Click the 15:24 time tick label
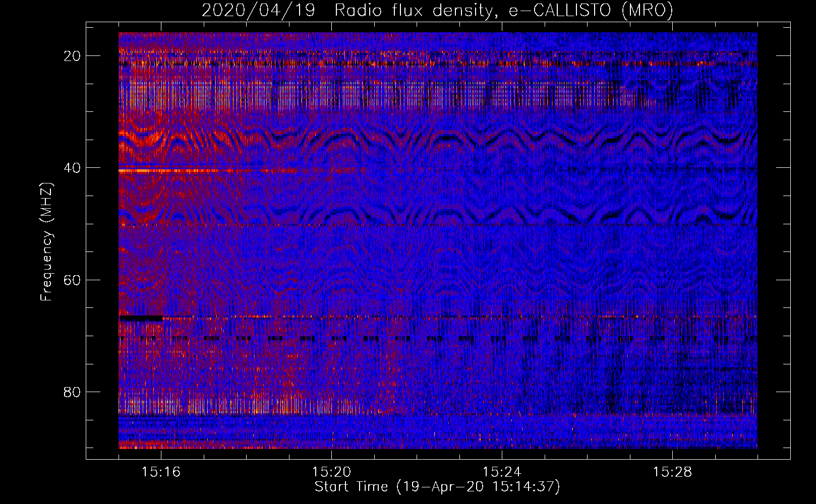 point(502,472)
